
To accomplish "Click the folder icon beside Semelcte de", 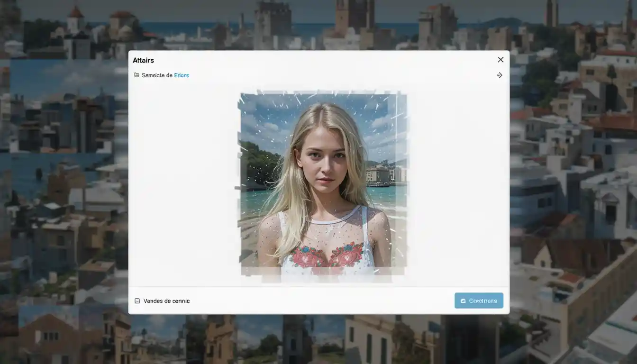I will pyautogui.click(x=136, y=75).
